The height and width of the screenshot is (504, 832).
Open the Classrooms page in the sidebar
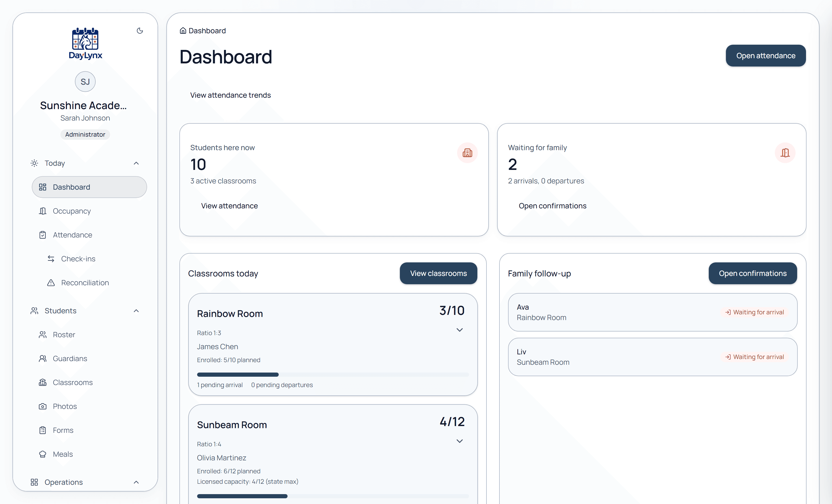[89, 383]
